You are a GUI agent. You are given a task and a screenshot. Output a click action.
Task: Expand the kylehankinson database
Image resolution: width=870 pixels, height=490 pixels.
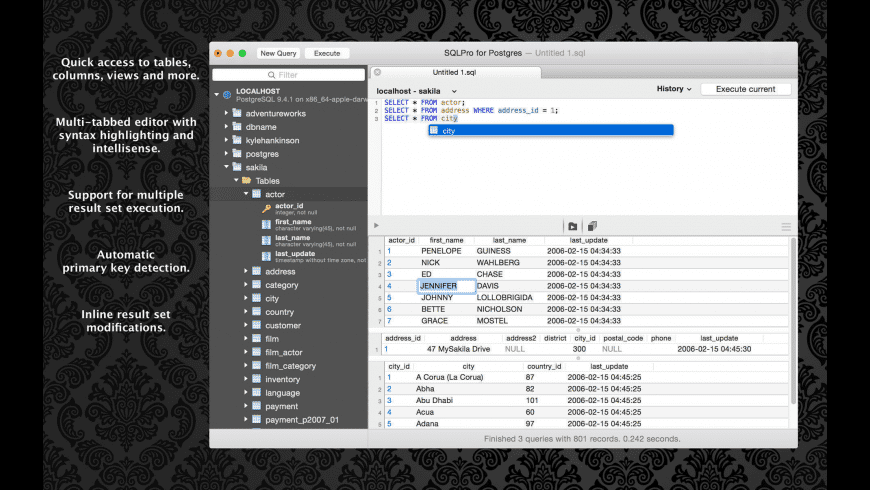pos(226,140)
